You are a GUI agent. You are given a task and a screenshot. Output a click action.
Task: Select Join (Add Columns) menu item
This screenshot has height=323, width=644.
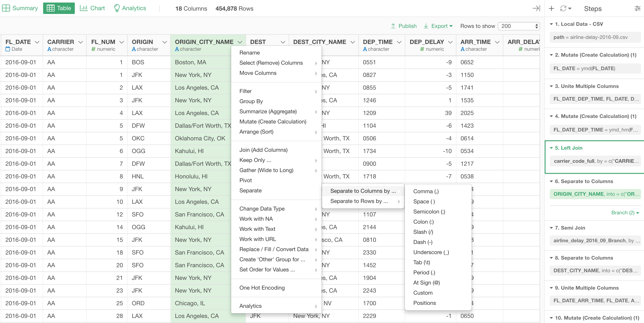coord(276,150)
